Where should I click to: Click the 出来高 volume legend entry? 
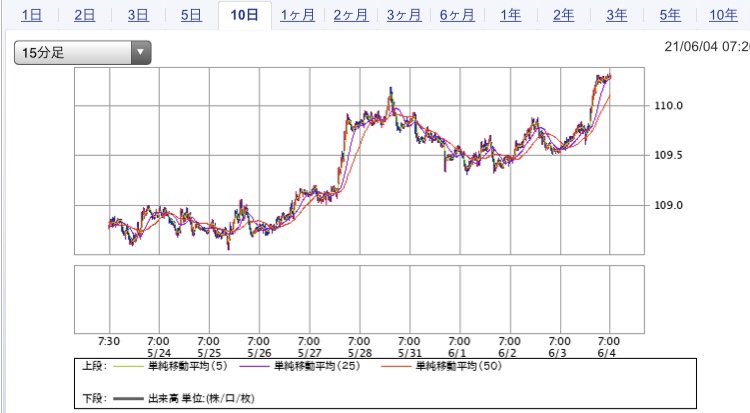[x=201, y=398]
